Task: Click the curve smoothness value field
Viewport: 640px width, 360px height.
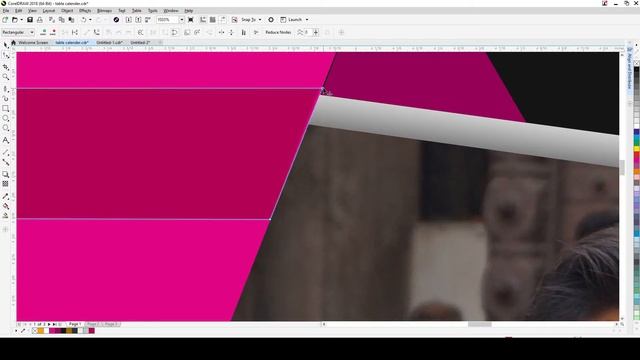Action: click(307, 32)
